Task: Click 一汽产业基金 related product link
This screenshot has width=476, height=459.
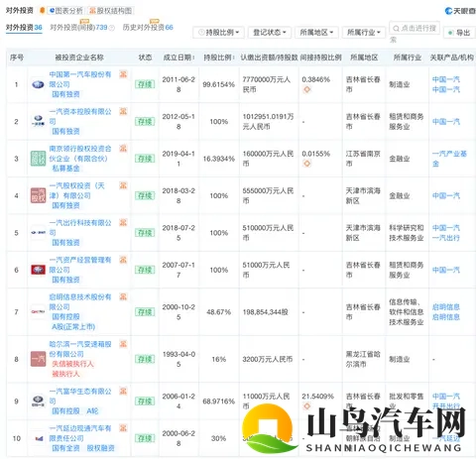Action: (449, 159)
